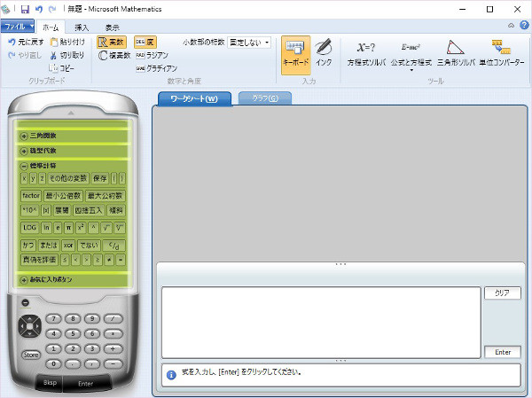Click やり直し redo in ribbon
Screen dimensions: 532x398
coord(25,55)
